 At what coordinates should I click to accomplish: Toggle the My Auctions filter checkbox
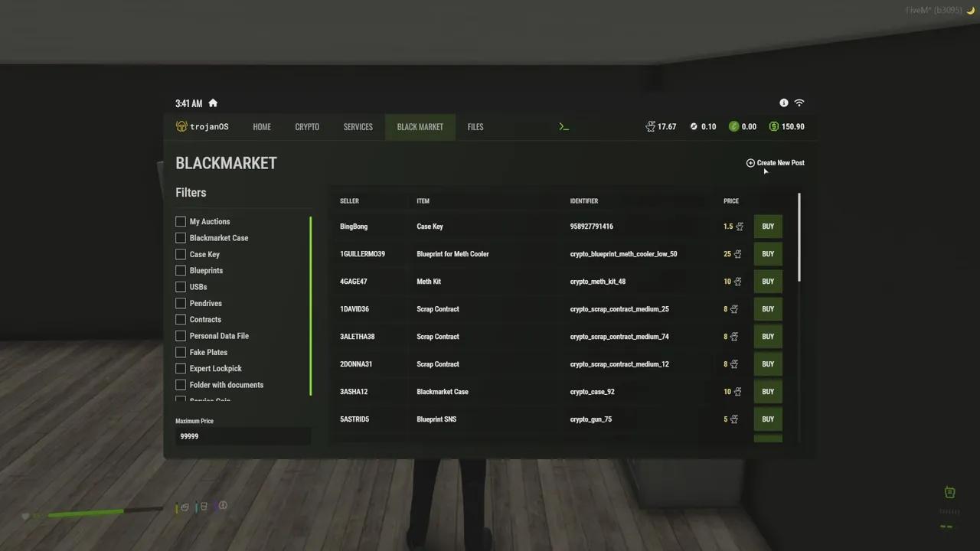[181, 221]
